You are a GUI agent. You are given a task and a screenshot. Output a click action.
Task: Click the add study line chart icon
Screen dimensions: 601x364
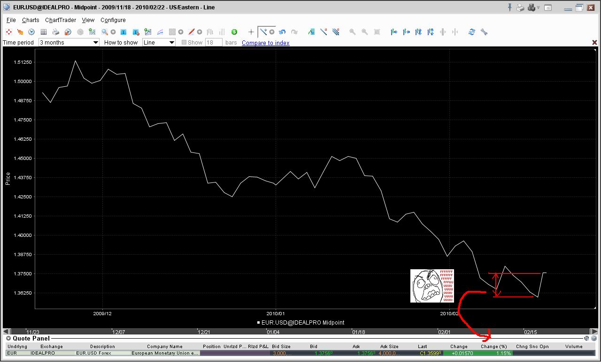click(148, 32)
